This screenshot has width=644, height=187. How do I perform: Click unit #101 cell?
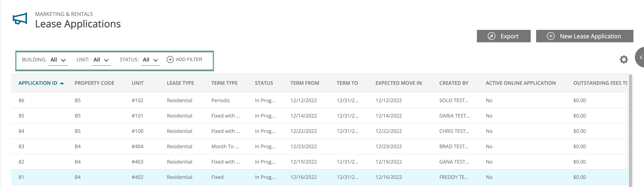point(137,116)
